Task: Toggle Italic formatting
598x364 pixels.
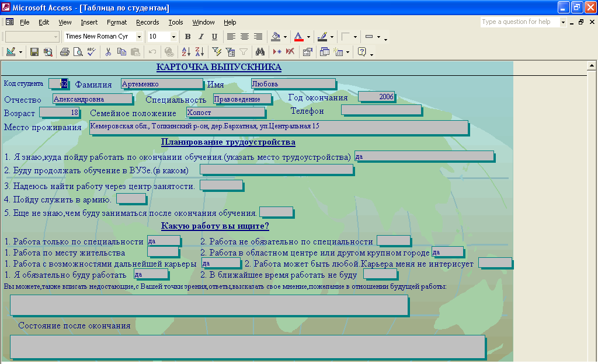Action: [x=201, y=37]
